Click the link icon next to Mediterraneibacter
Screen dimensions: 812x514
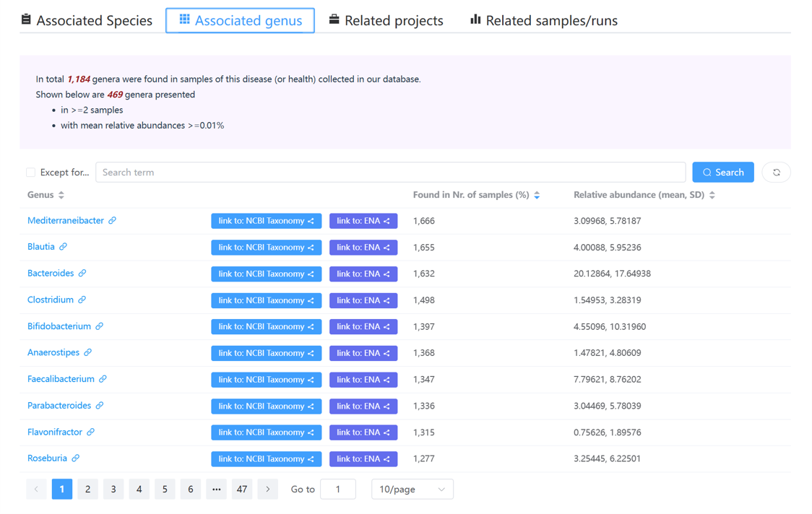[112, 221]
